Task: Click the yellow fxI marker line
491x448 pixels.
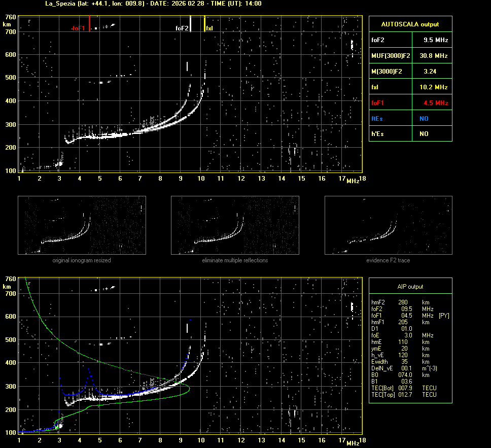Action: (x=204, y=24)
